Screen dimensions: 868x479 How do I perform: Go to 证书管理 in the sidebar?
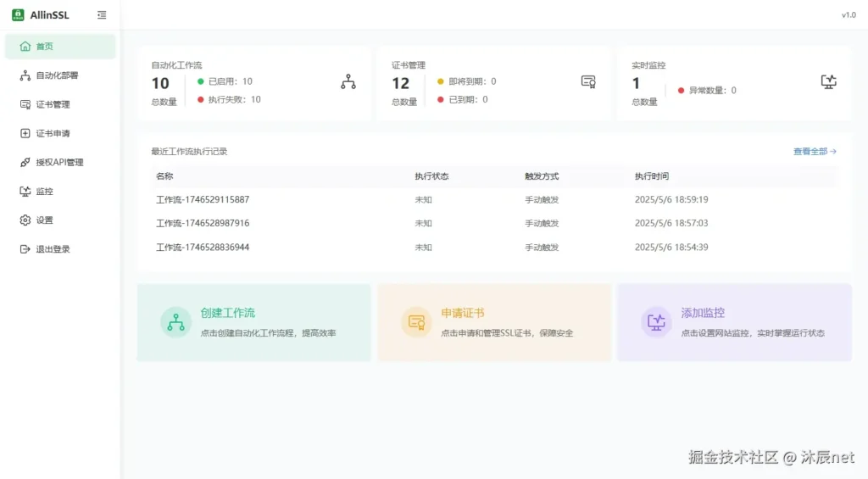[60, 104]
